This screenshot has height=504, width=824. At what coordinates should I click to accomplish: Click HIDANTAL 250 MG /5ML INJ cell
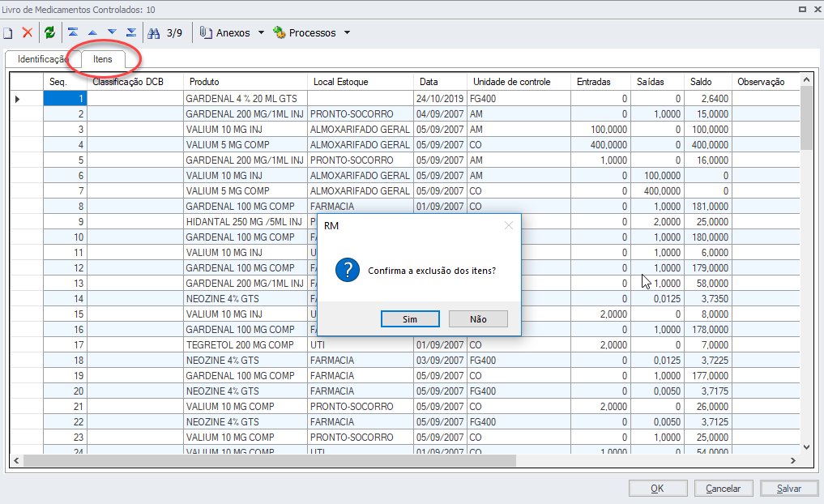(245, 222)
